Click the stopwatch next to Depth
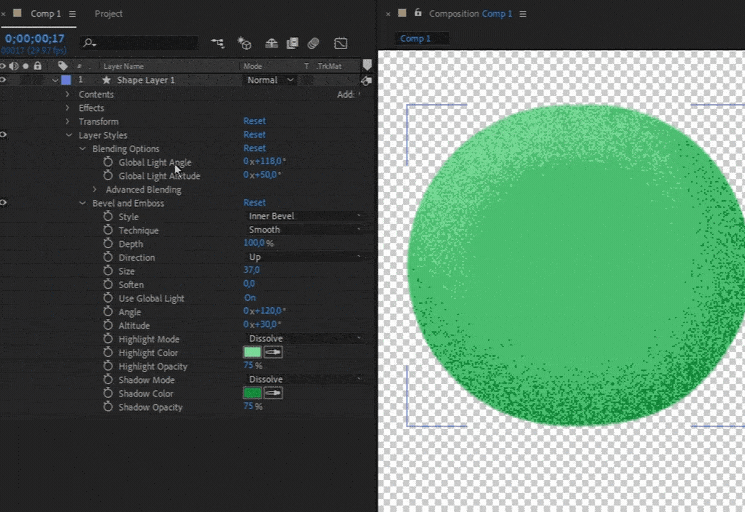Screen dimensions: 745x512 (108, 244)
